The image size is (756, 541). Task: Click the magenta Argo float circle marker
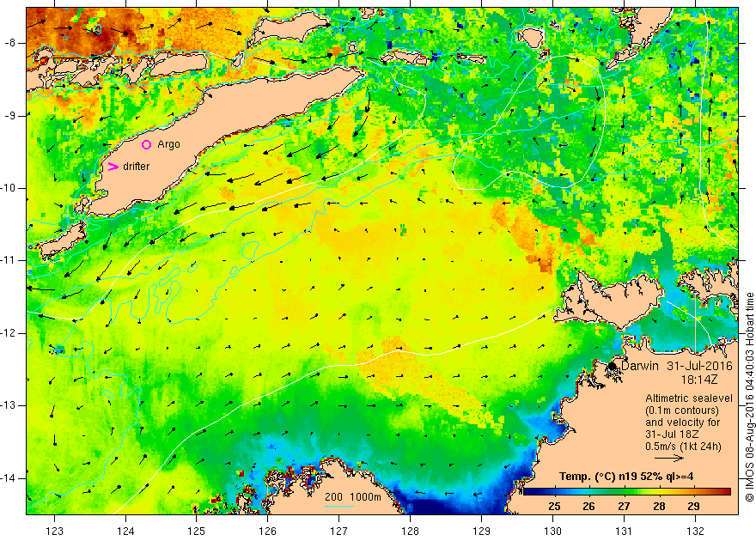147,144
